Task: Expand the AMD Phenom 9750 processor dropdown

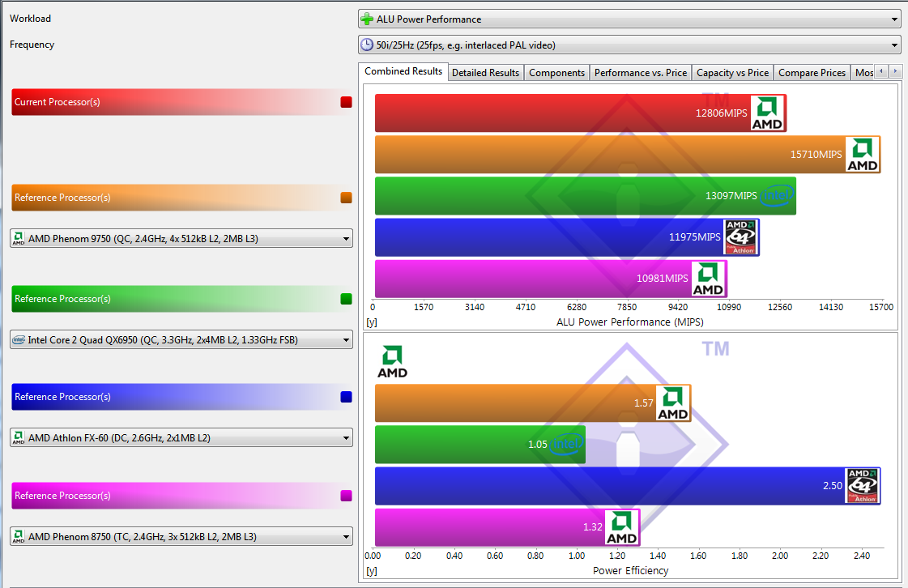Action: (x=181, y=239)
